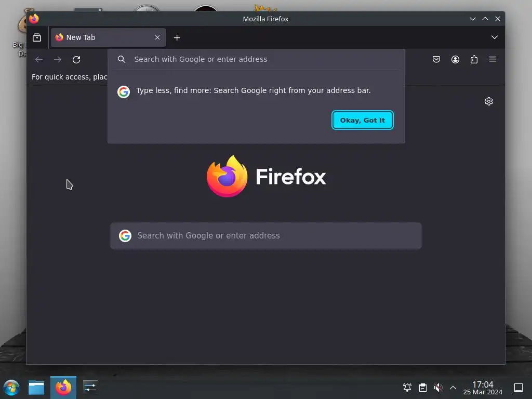Image resolution: width=532 pixels, height=399 pixels.
Task: Focus the top address bar field
Action: click(x=256, y=59)
